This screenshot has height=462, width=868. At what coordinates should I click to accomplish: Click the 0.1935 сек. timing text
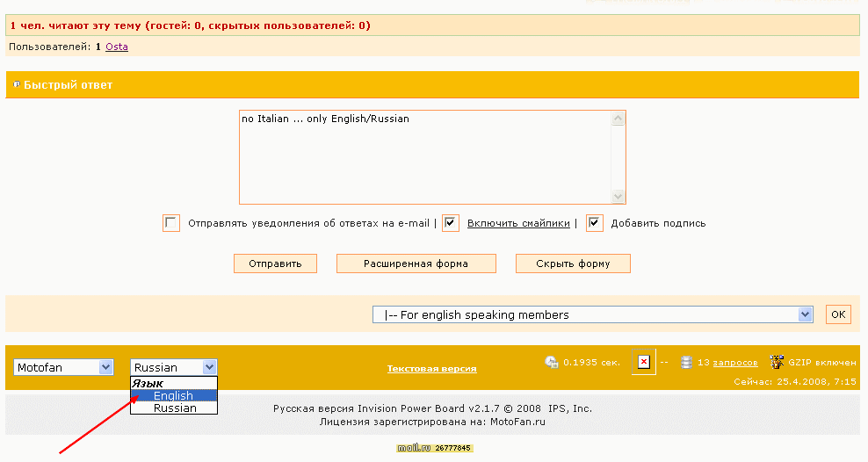(592, 363)
